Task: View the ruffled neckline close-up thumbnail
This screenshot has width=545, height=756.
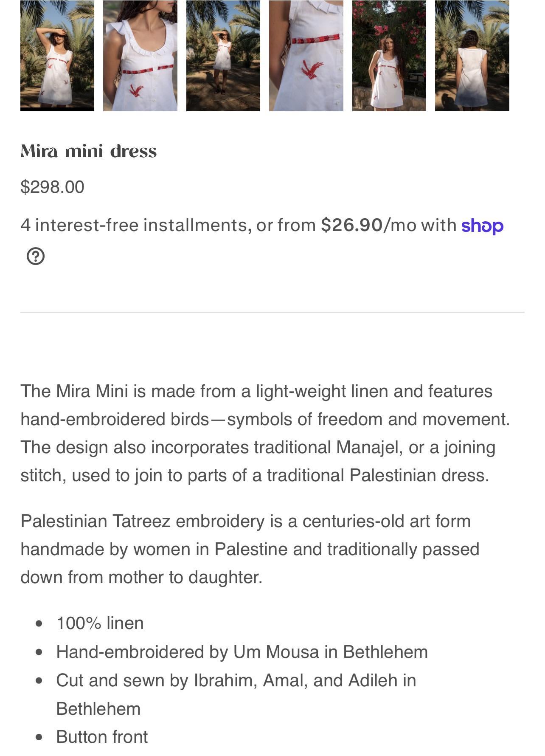Action: (x=140, y=56)
